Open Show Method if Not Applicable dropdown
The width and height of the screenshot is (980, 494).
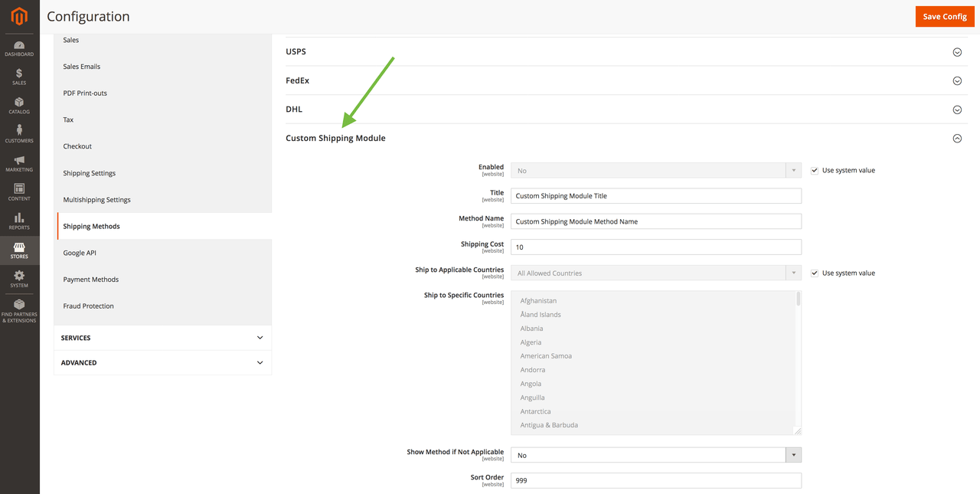tap(656, 455)
